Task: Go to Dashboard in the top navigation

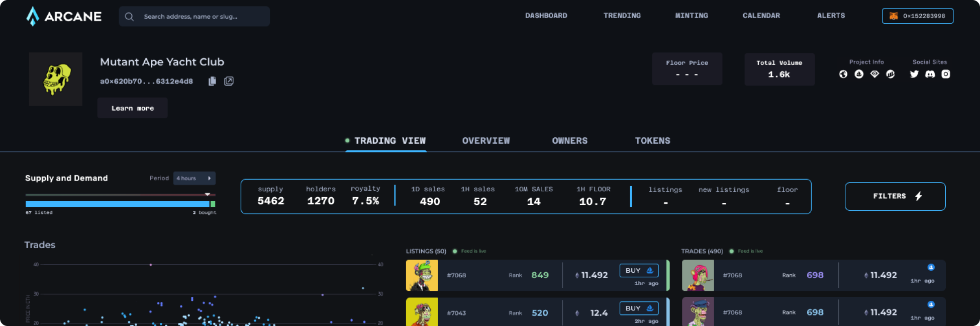Action: point(546,16)
